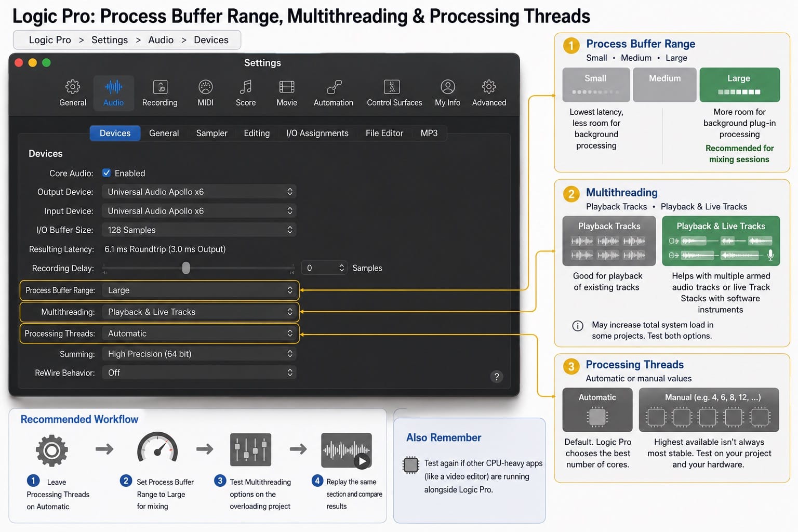This screenshot has width=798, height=532.
Task: Switch to the Devices tab
Action: click(115, 133)
